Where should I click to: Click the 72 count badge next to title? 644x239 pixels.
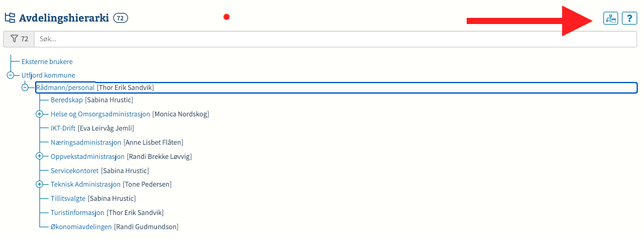click(x=121, y=18)
